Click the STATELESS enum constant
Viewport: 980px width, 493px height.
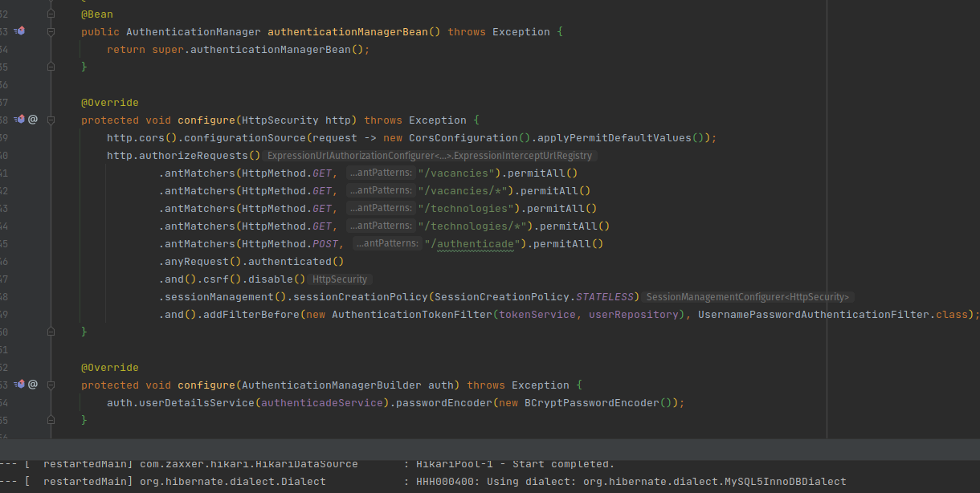pos(605,297)
